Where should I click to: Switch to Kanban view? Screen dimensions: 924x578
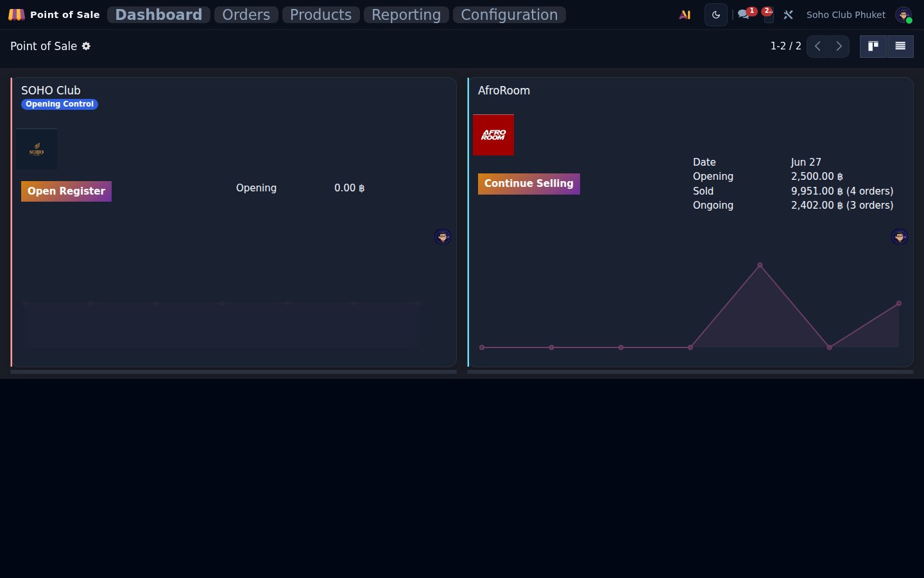873,46
